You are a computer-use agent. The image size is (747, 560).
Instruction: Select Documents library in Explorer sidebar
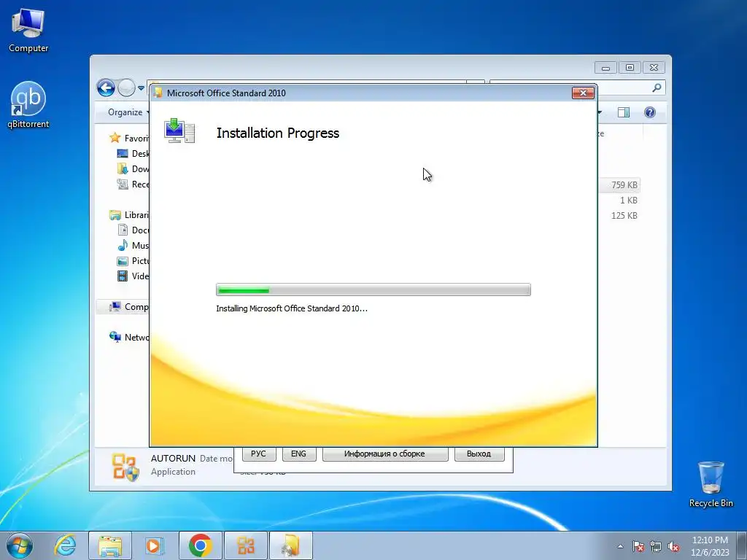[x=133, y=230]
